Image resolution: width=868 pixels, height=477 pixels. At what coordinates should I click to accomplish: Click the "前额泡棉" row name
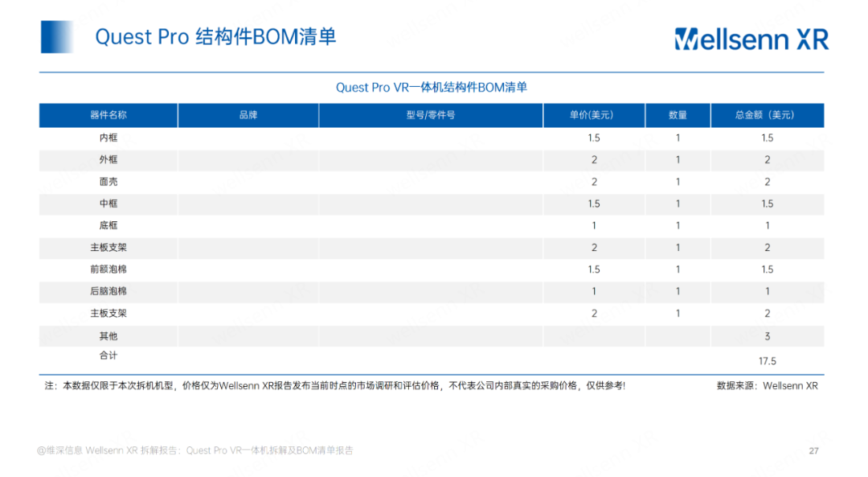[x=108, y=269]
